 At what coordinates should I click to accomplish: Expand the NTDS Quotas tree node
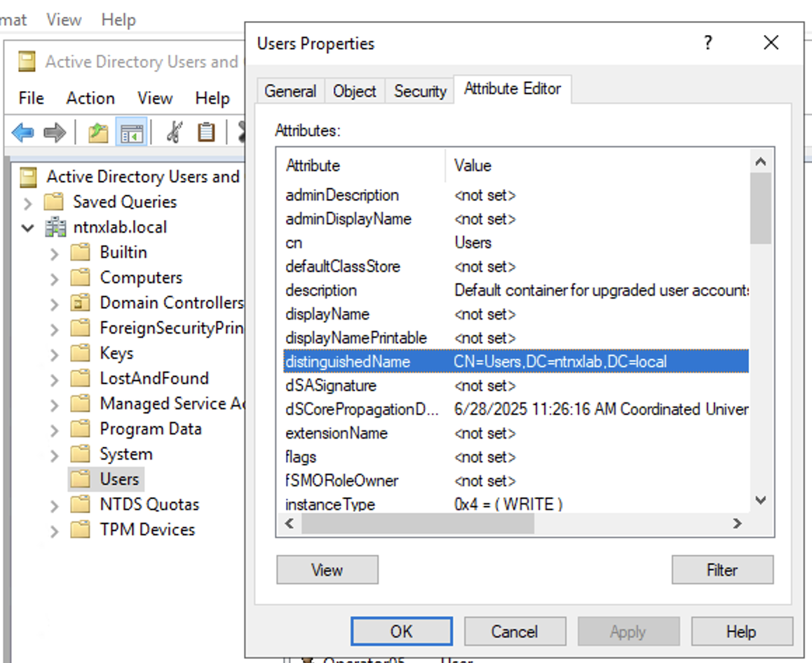click(55, 505)
